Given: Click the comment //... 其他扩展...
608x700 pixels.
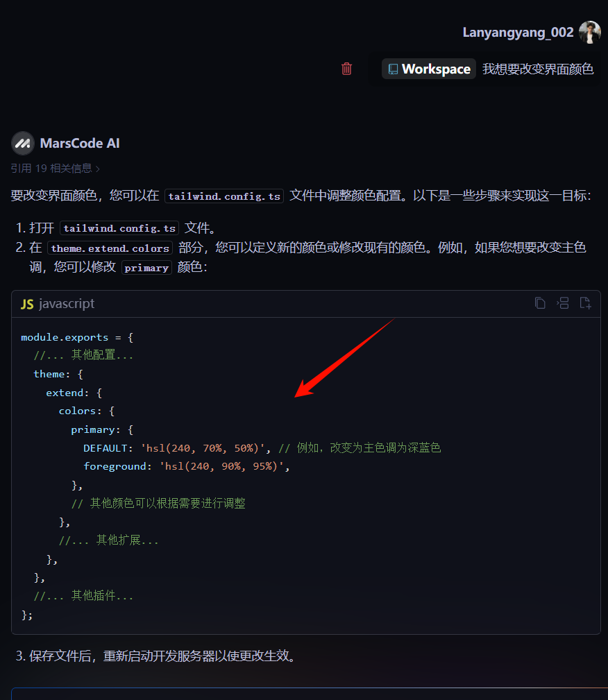Looking at the screenshot, I should coord(108,540).
